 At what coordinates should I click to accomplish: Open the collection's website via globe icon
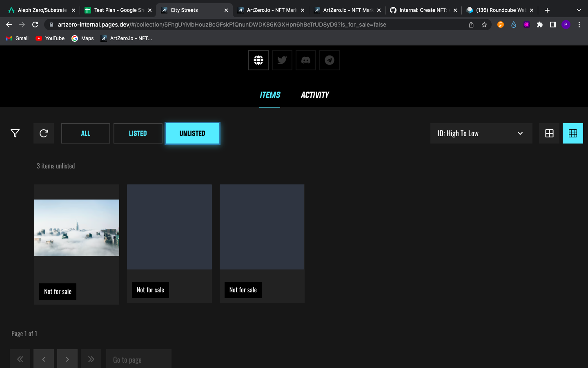tap(258, 60)
